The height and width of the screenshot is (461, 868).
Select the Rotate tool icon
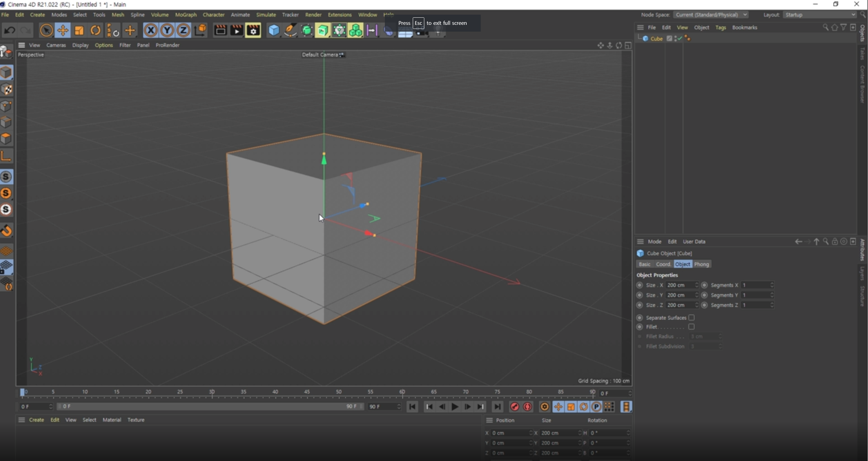pyautogui.click(x=96, y=31)
